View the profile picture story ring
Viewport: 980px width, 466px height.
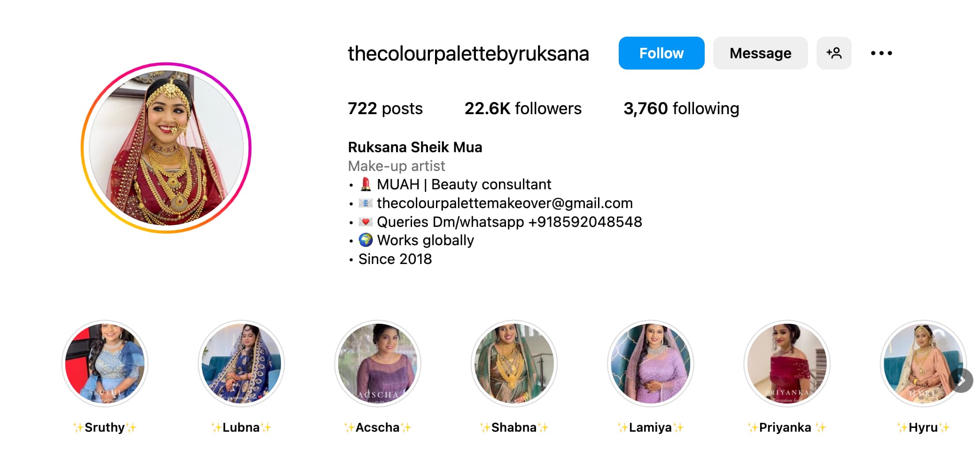166,148
